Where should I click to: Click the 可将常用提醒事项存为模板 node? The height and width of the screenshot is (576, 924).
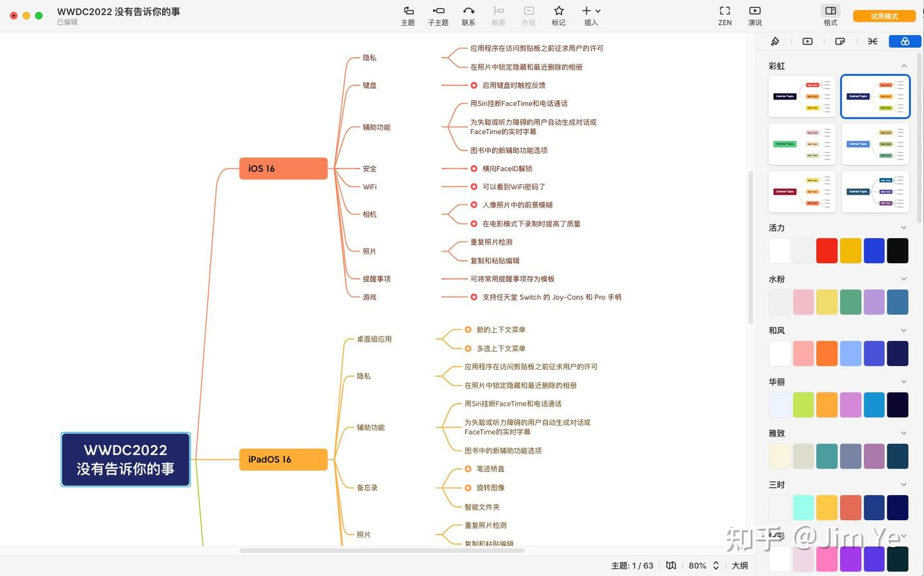point(512,279)
